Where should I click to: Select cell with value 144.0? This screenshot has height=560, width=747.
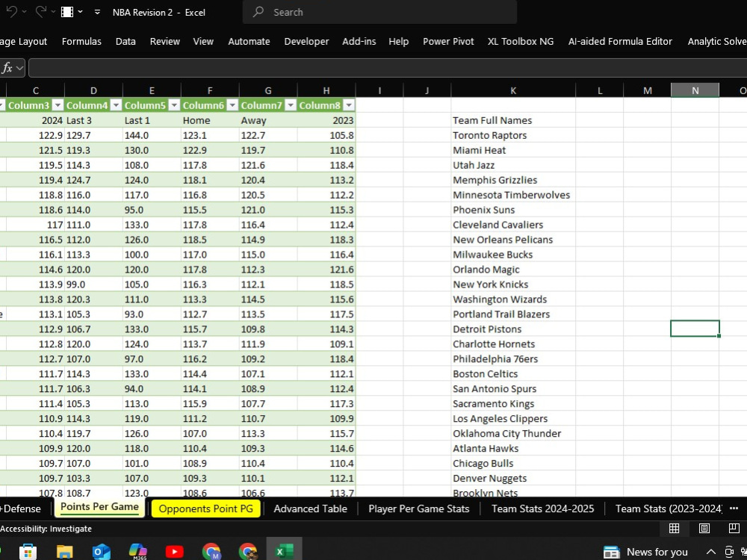pyautogui.click(x=152, y=135)
